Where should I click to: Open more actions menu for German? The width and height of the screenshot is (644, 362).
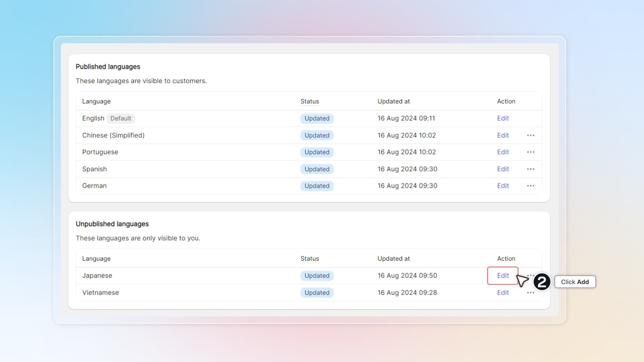(530, 186)
